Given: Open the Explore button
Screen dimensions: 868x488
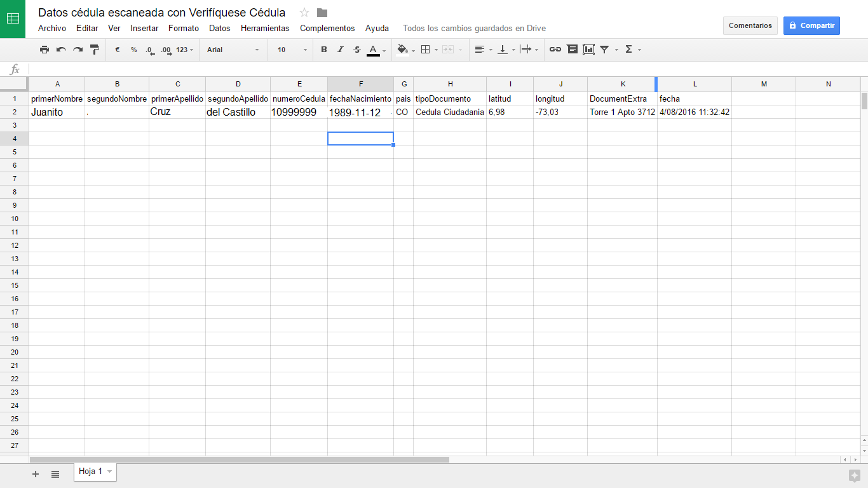Looking at the screenshot, I should click(855, 475).
